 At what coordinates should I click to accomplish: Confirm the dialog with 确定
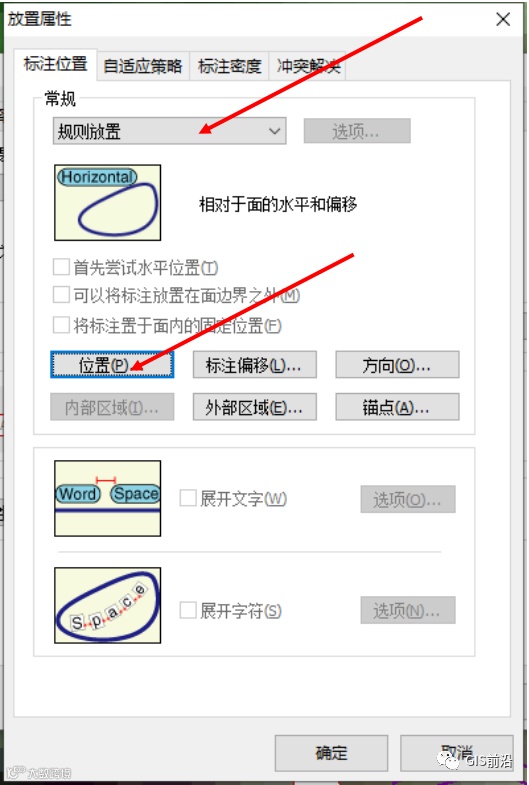click(331, 752)
